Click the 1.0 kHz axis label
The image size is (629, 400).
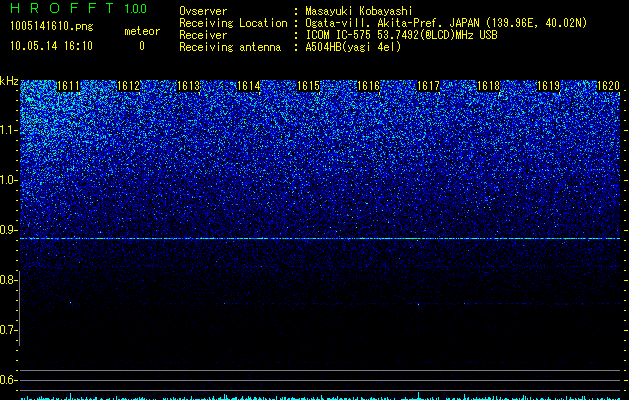[9, 180]
